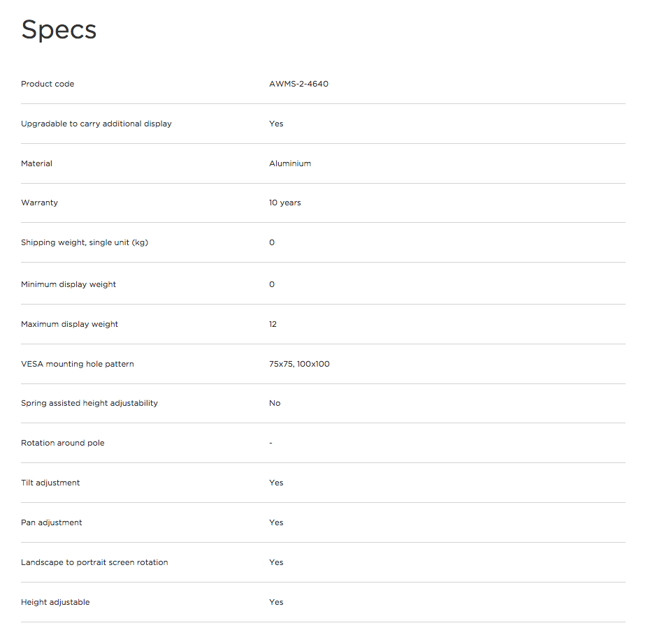Click Landscape to portrait screen rotation label
671x644 pixels.
coord(94,562)
